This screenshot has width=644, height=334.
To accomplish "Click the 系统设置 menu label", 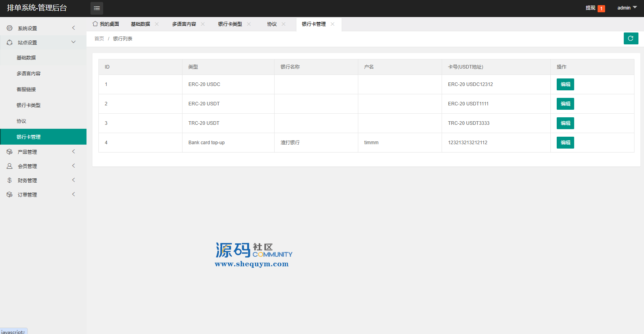I will click(x=27, y=29).
